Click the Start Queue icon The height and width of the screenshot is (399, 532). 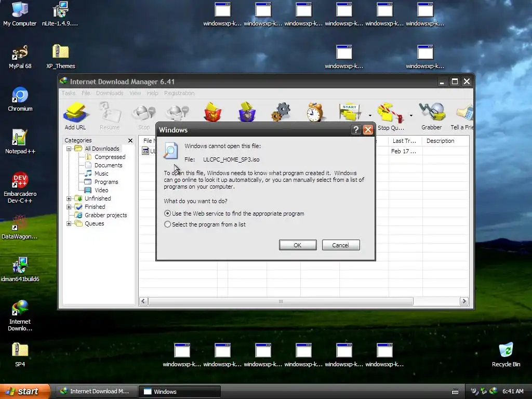350,112
